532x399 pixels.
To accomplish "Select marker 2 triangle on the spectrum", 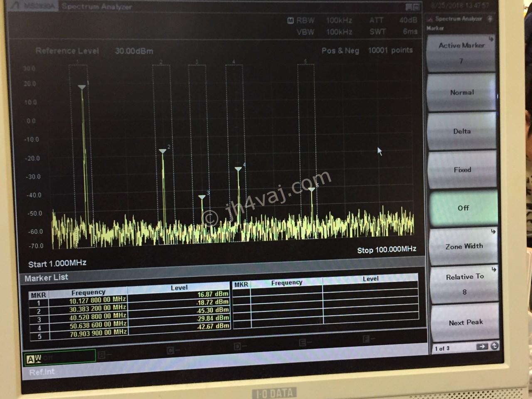I will pos(163,151).
